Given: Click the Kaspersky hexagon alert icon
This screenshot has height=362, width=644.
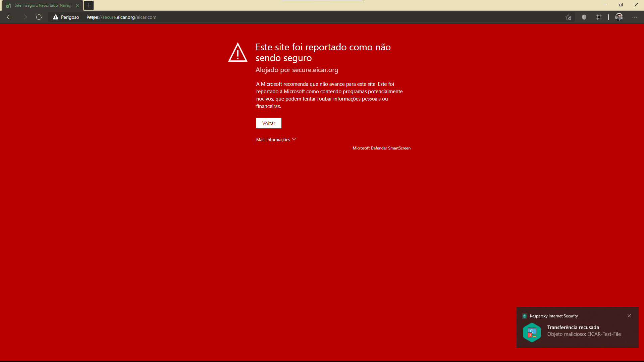Looking at the screenshot, I should [x=532, y=332].
